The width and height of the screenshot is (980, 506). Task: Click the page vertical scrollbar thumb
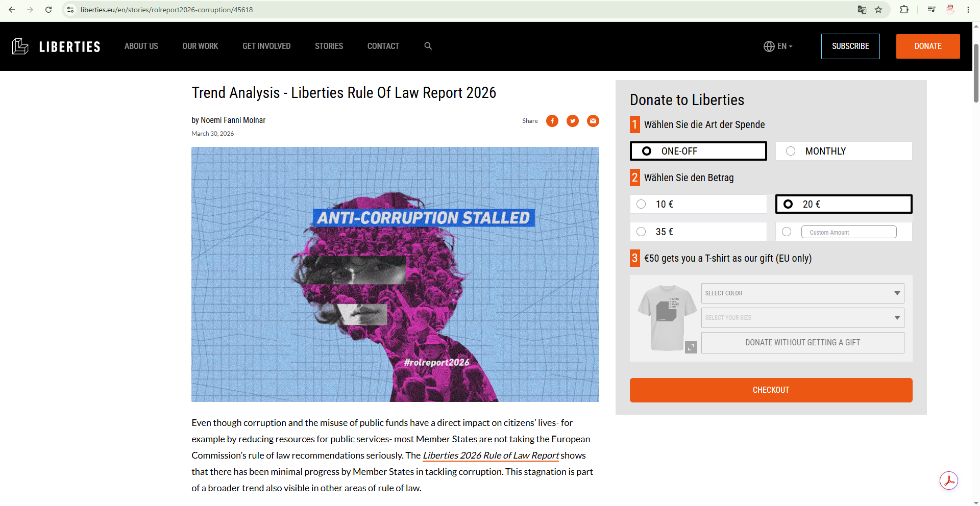tap(976, 73)
